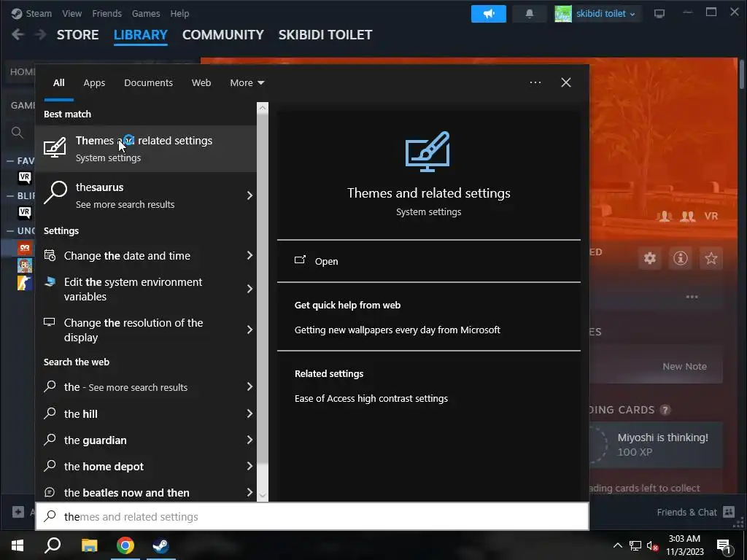747x560 pixels.
Task: Go forward with Steam forward arrow
Action: click(x=41, y=34)
